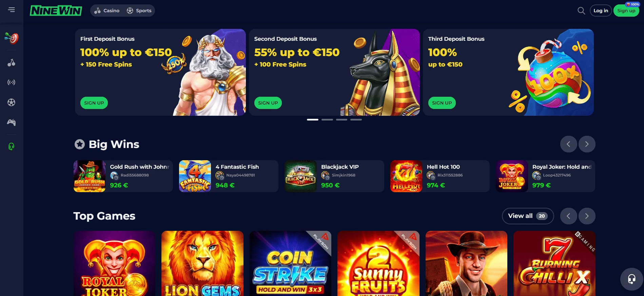Click the search magnifier icon
The width and height of the screenshot is (644, 296).
tap(581, 11)
